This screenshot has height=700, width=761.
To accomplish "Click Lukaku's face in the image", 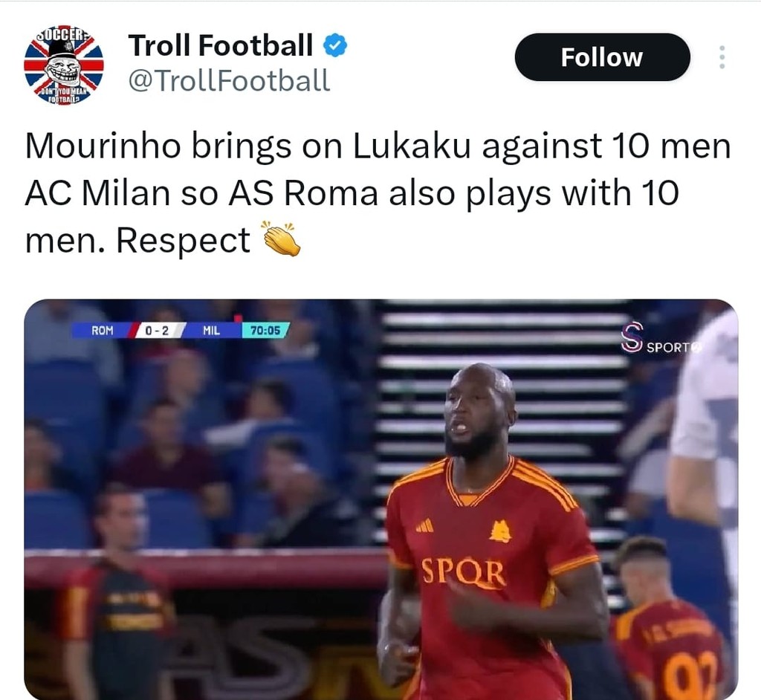I will (478, 412).
